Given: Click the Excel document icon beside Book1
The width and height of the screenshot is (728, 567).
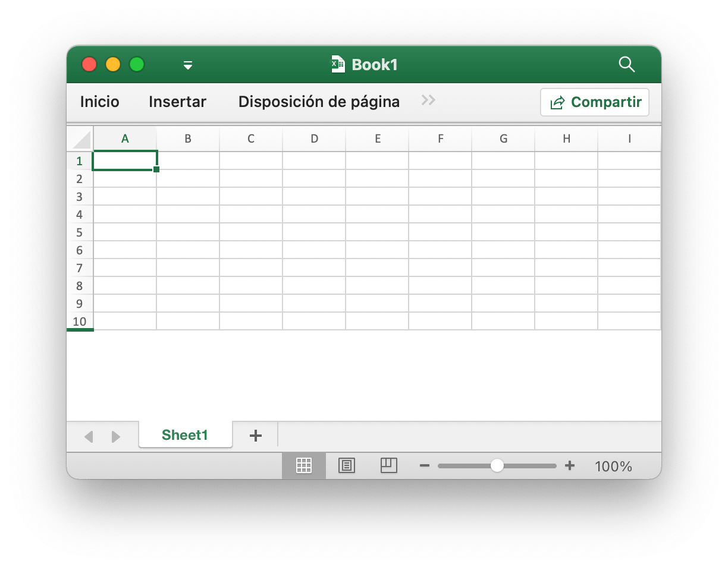Looking at the screenshot, I should [337, 64].
